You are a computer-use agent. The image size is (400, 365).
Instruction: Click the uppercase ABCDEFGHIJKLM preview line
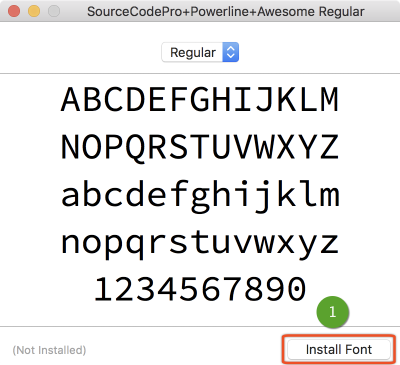(200, 99)
